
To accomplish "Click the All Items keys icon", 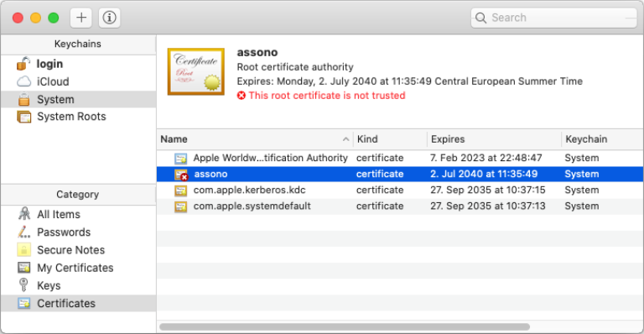I will pyautogui.click(x=23, y=214).
